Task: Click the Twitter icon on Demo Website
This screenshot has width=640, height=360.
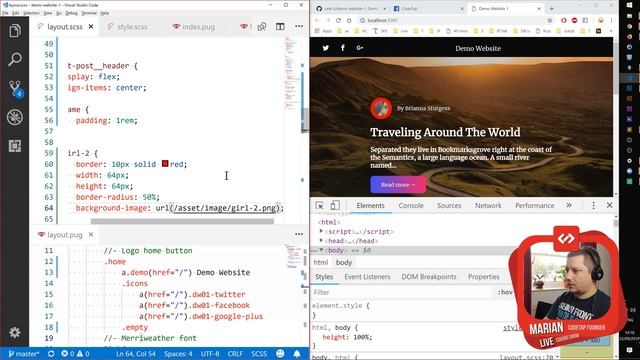Action: coord(325,48)
